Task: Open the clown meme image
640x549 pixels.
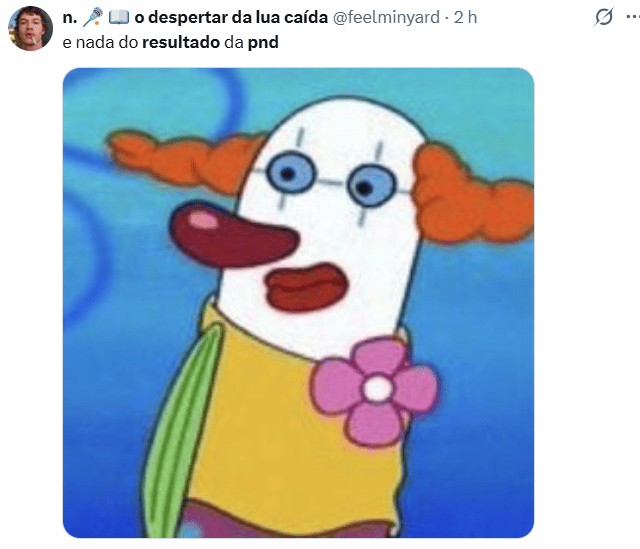Action: click(x=298, y=303)
